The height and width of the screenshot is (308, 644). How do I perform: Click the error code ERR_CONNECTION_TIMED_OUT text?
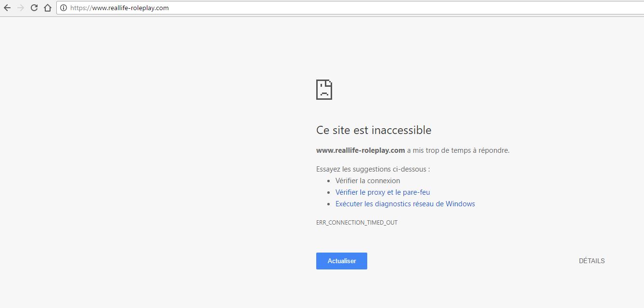tap(357, 222)
